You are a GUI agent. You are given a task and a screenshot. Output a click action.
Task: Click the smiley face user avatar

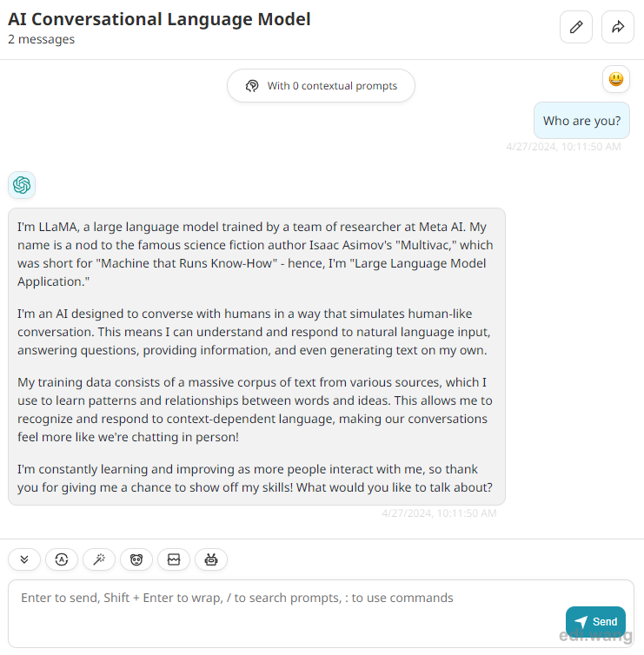[616, 79]
